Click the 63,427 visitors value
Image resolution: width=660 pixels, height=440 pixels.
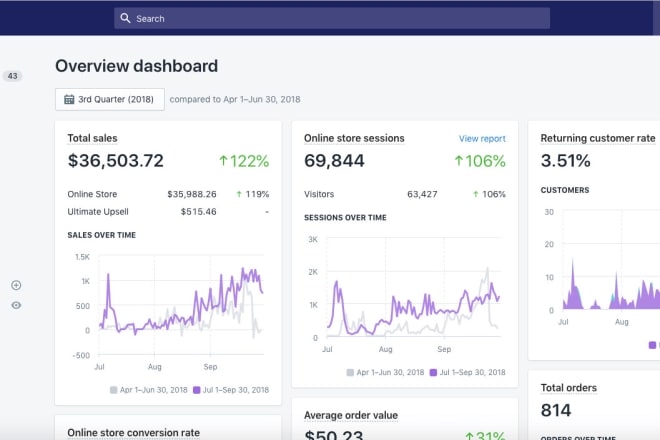(x=422, y=194)
